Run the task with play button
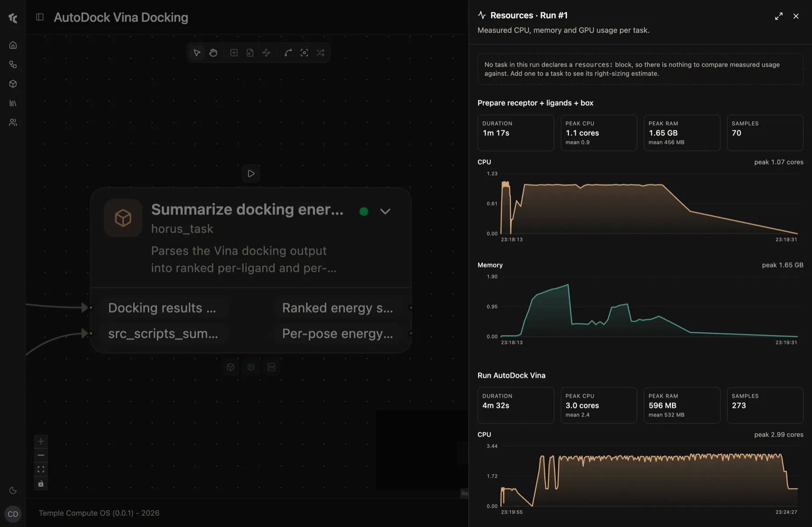 [x=251, y=174]
